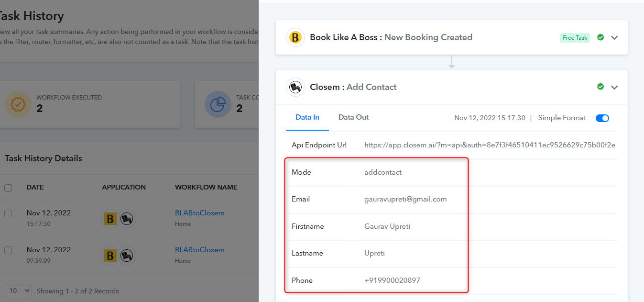
Task: Click the Firstname value Gaurav Upreti
Action: [387, 226]
